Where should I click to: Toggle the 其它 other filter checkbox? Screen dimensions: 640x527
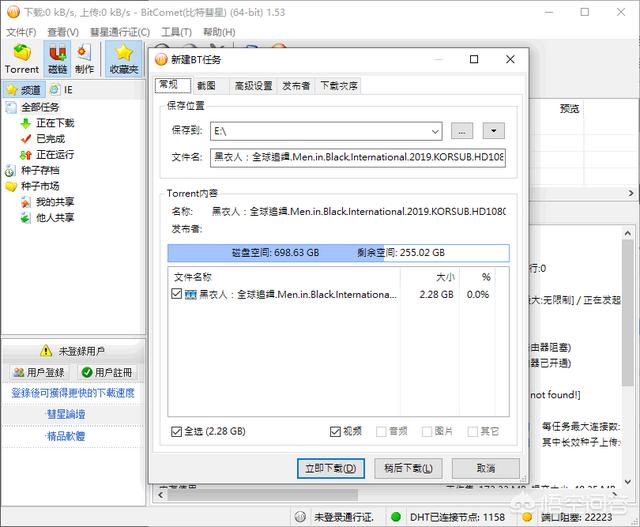click(x=472, y=431)
